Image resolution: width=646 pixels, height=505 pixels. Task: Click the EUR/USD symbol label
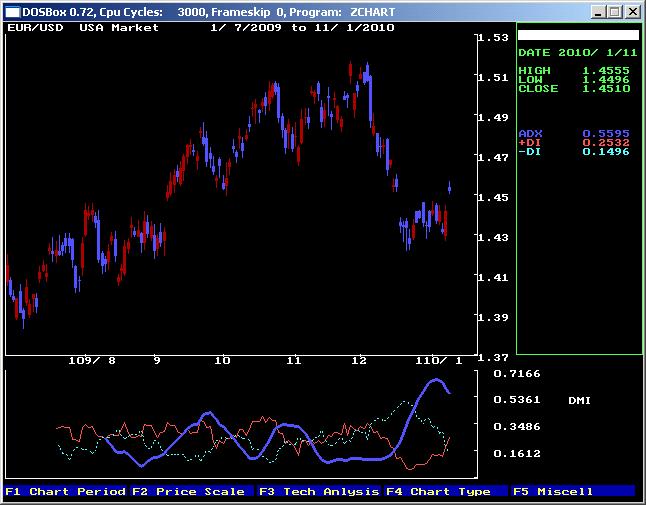click(35, 28)
